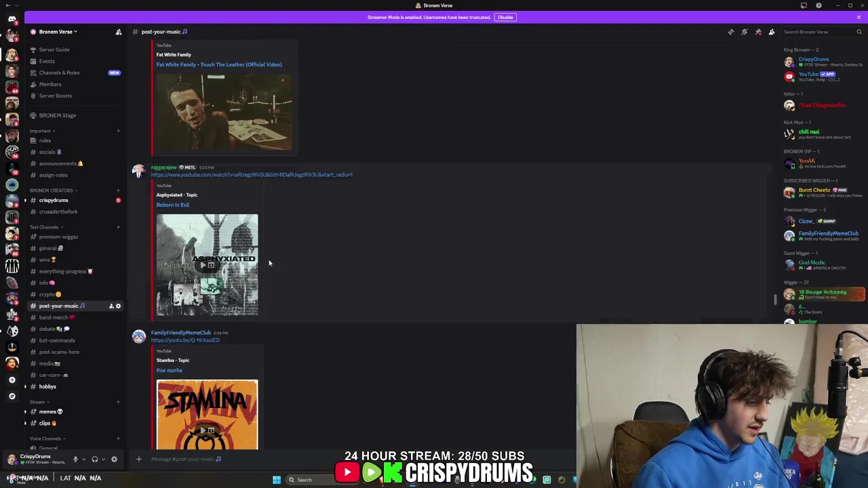The image size is (868, 488).
Task: Toggle microphone mute in user panel
Action: coord(75,460)
